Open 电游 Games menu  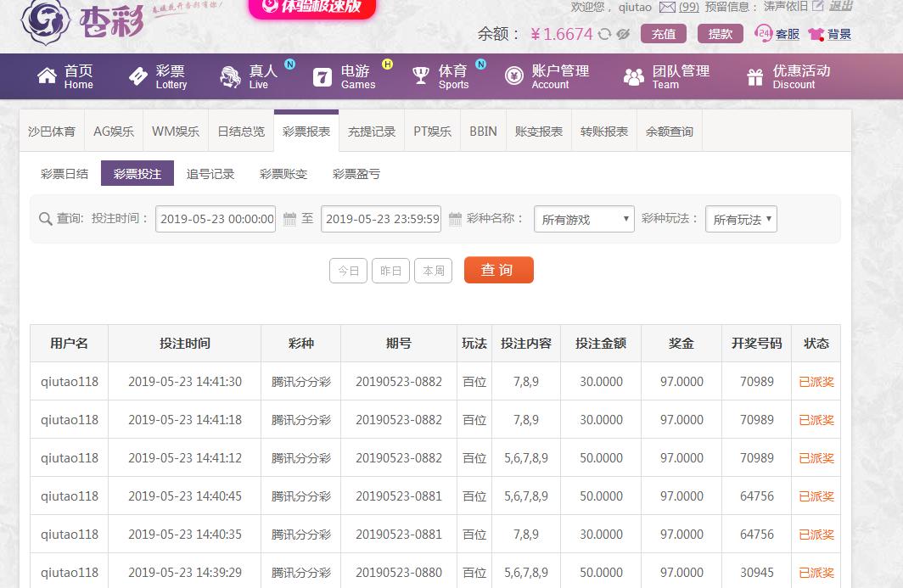pyautogui.click(x=345, y=76)
